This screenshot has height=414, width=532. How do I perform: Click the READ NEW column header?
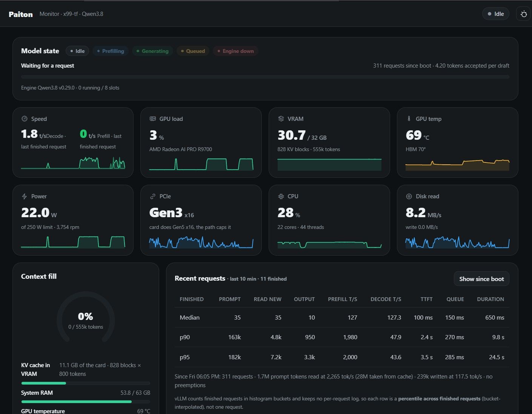tap(268, 299)
